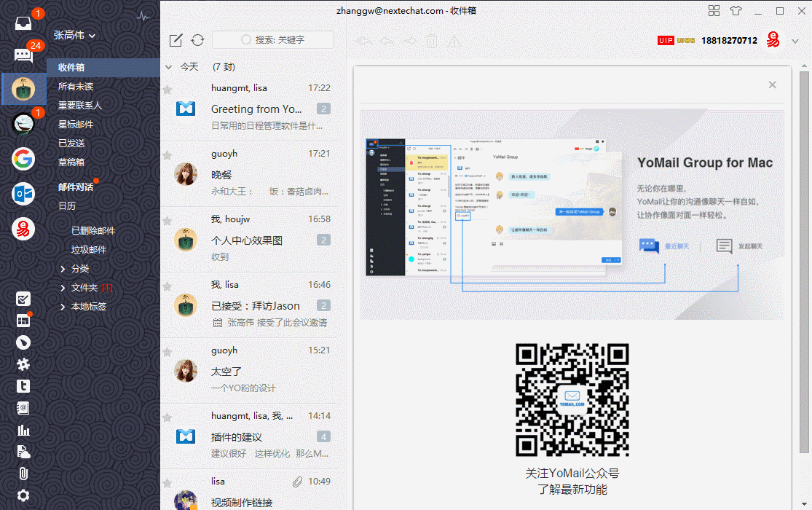812x510 pixels.
Task: Click the warning triangle spam icon
Action: tap(454, 42)
